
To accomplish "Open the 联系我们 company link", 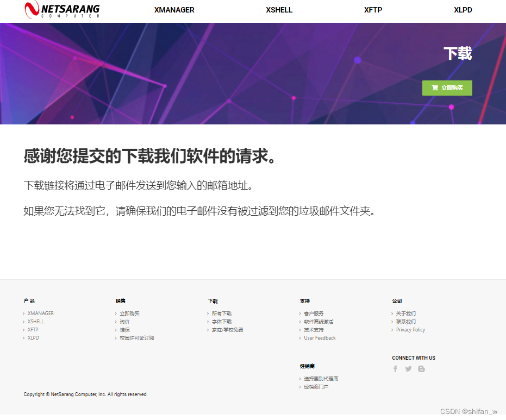I will point(406,322).
